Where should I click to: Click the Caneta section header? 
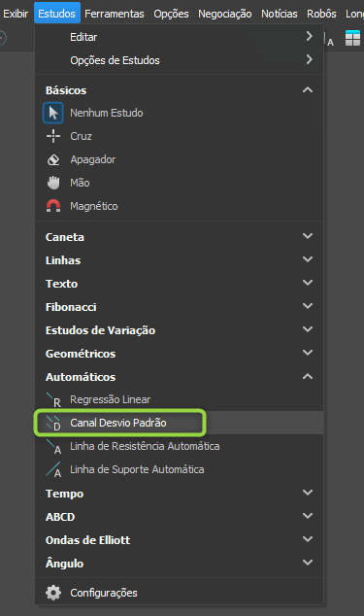click(x=65, y=237)
